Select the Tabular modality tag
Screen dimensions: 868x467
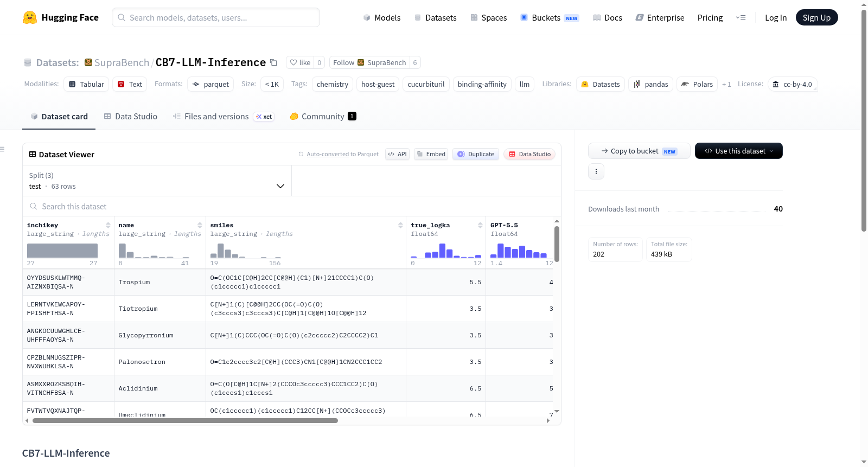pos(86,84)
